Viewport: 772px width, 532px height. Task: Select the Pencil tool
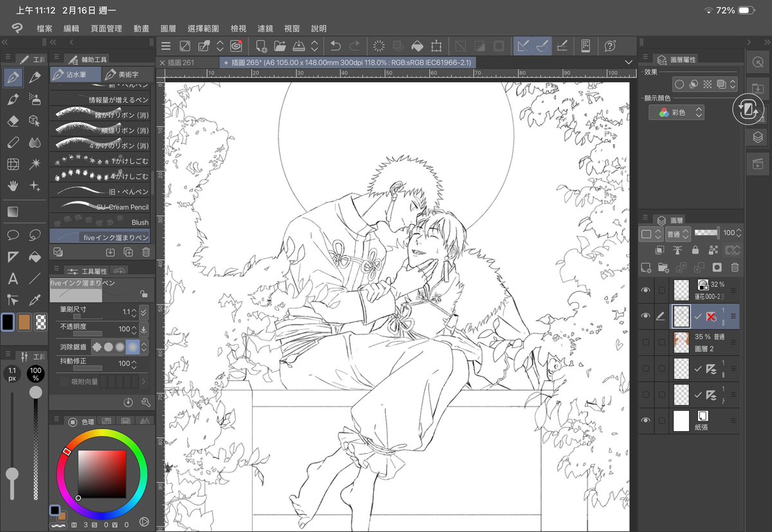pos(35,78)
